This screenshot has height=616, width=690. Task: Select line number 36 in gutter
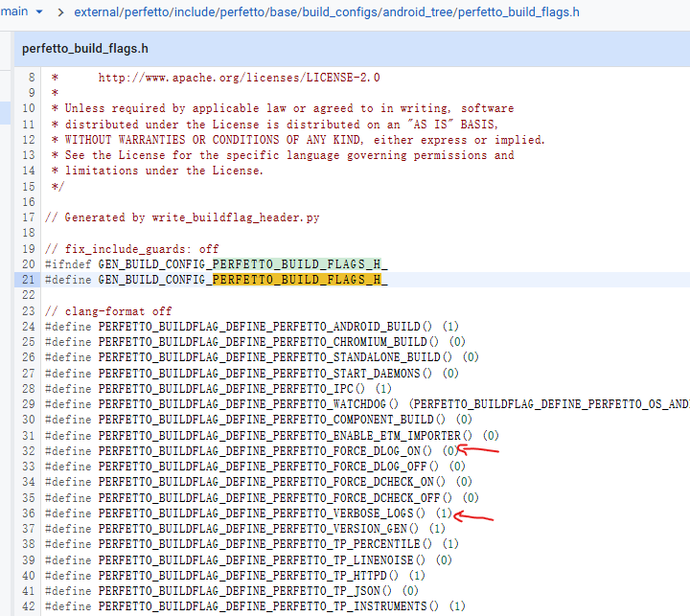[28, 513]
